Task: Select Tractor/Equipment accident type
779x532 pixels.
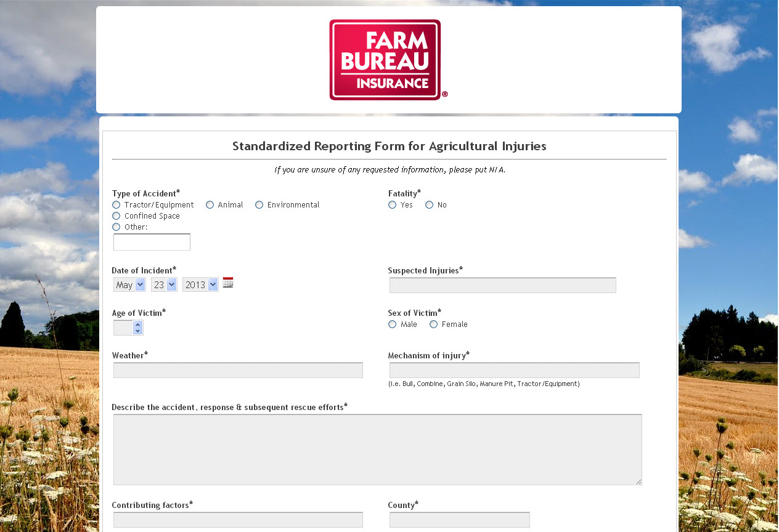Action: click(x=116, y=205)
